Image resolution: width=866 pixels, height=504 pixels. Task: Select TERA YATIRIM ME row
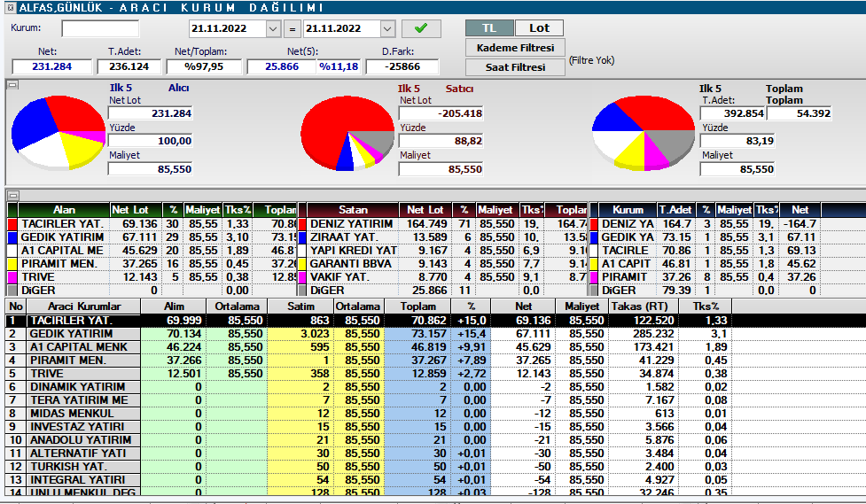436,400
